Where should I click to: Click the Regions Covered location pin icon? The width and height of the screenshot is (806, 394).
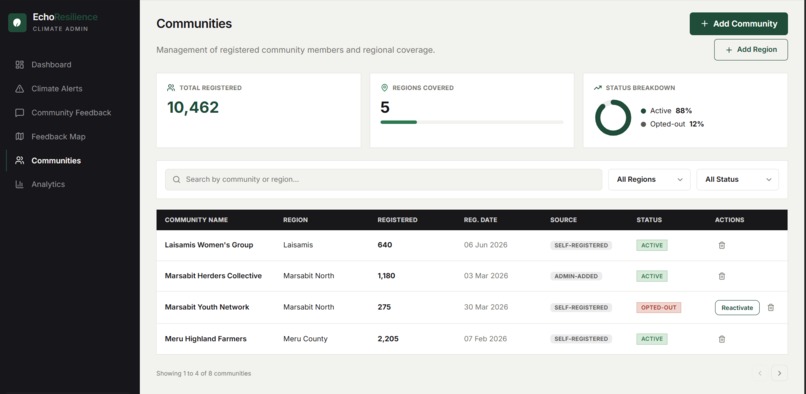click(x=384, y=88)
